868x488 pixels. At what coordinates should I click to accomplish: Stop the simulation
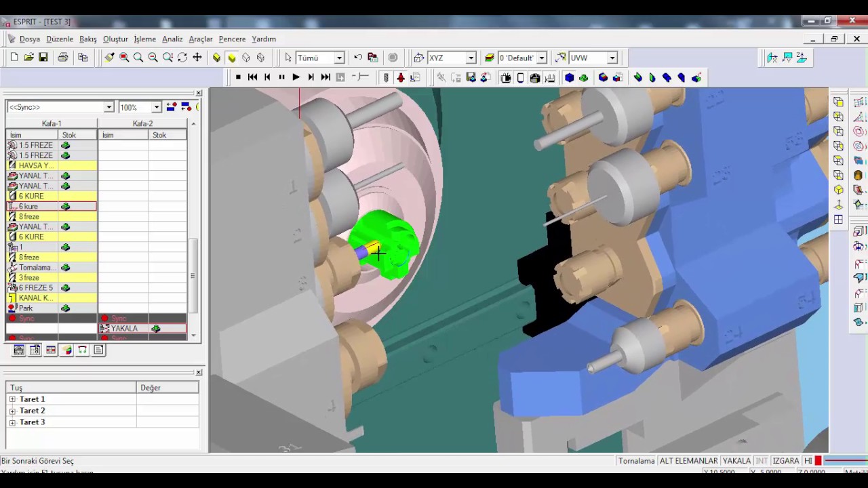[238, 77]
